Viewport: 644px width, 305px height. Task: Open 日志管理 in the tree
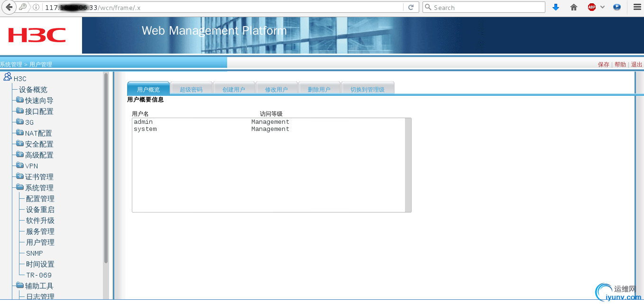point(40,297)
